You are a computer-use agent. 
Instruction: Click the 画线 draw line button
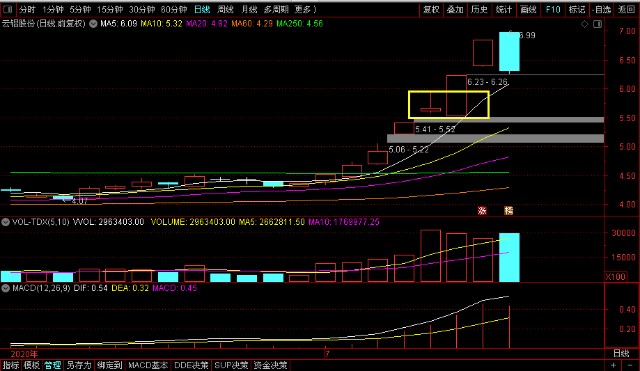[x=528, y=9]
